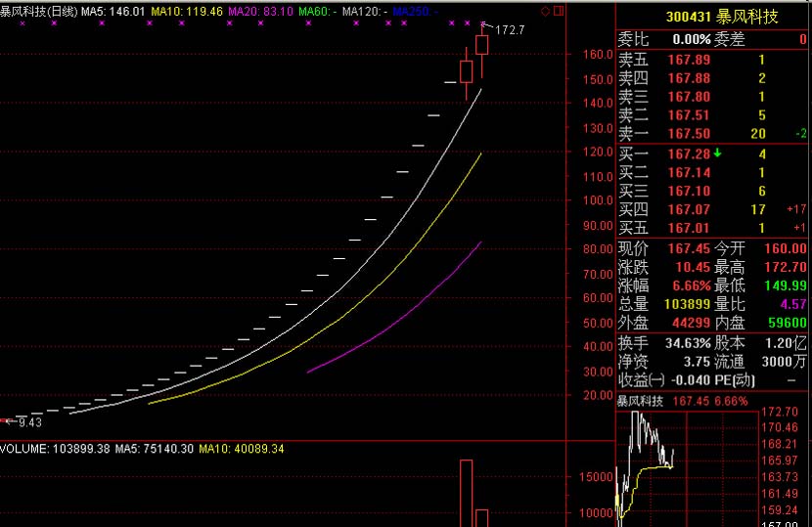Viewport: 812px width, 527px height.
Task: Click the rightmost magenta x marker on top
Action: tap(483, 22)
